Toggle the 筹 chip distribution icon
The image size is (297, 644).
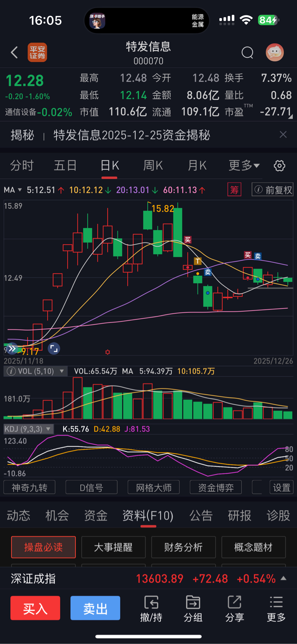coord(234,190)
